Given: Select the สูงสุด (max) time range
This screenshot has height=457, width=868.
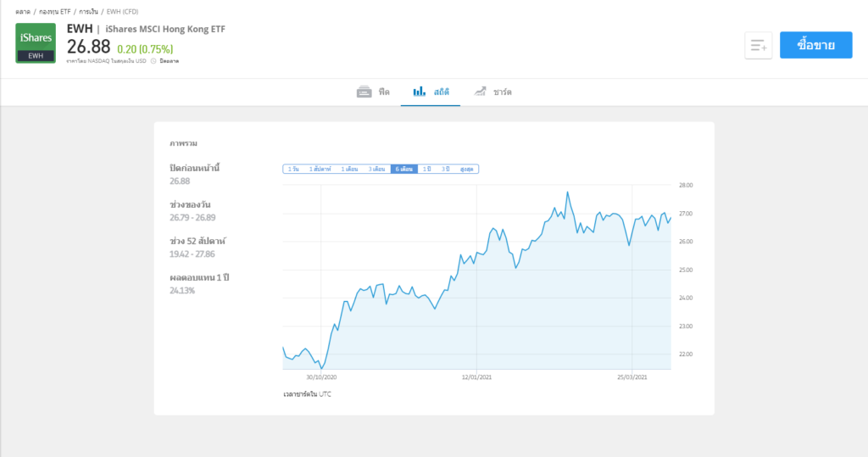Looking at the screenshot, I should pos(466,169).
